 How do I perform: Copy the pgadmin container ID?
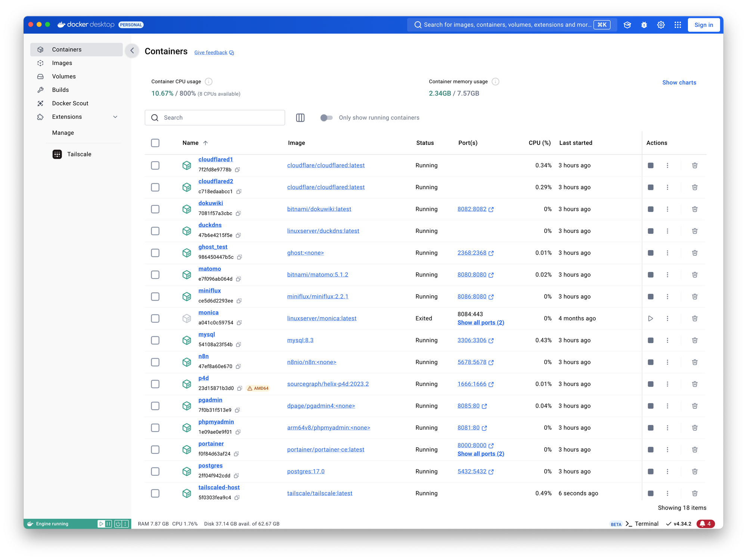238,410
